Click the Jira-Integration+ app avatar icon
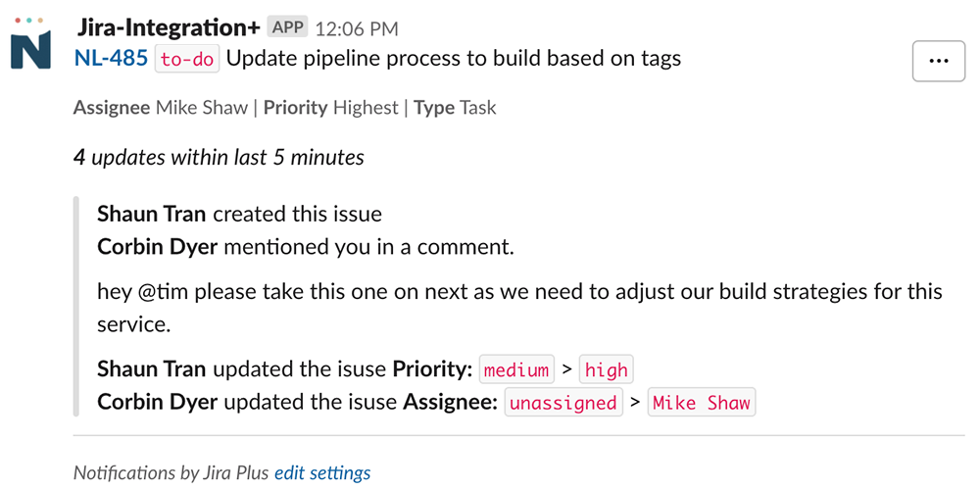Image resolution: width=980 pixels, height=490 pixels. (x=30, y=43)
